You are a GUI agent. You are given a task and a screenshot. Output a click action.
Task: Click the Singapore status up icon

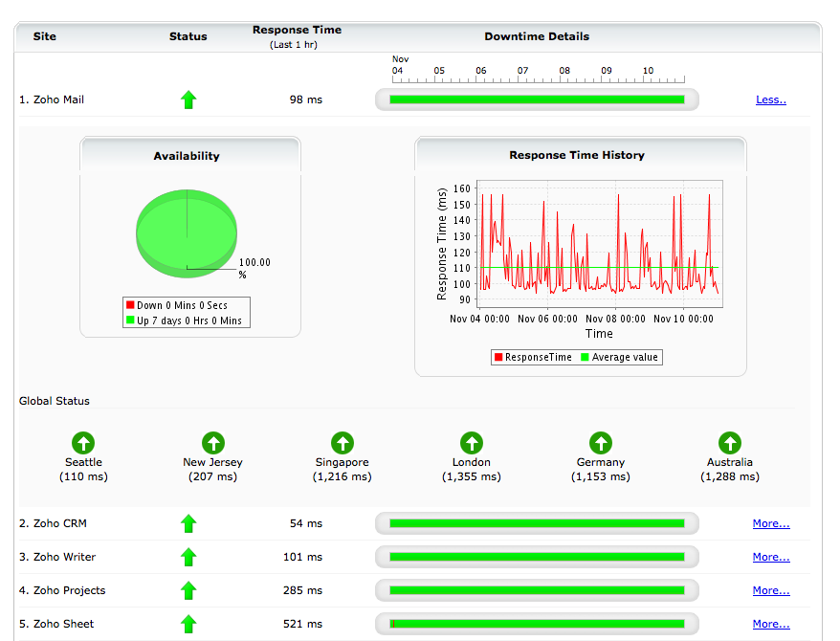[x=342, y=443]
